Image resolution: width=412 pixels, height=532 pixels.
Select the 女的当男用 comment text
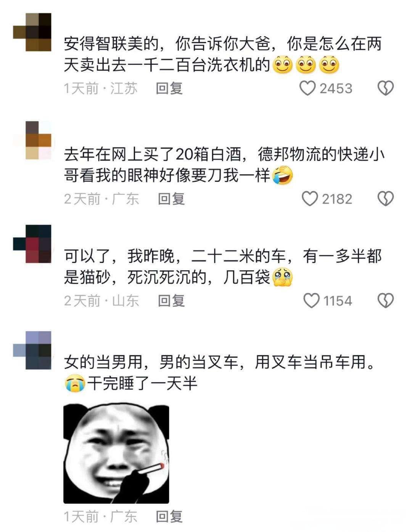pyautogui.click(x=220, y=372)
